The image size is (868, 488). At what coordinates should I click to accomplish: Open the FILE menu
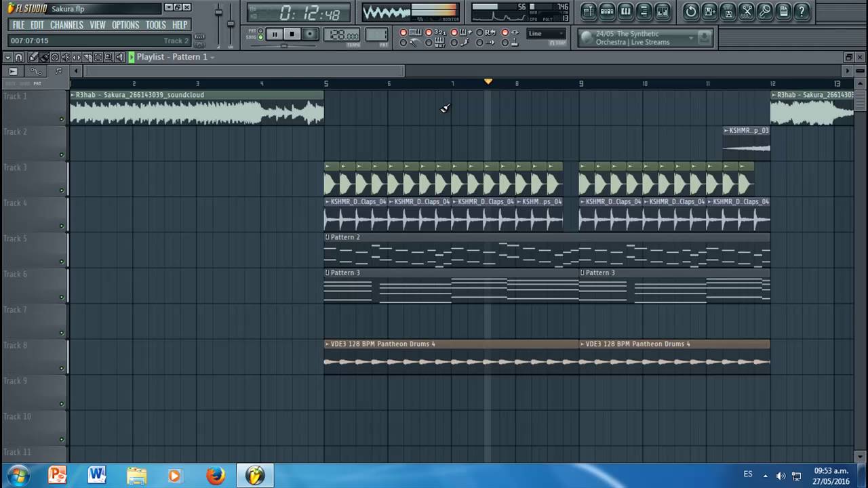point(18,24)
